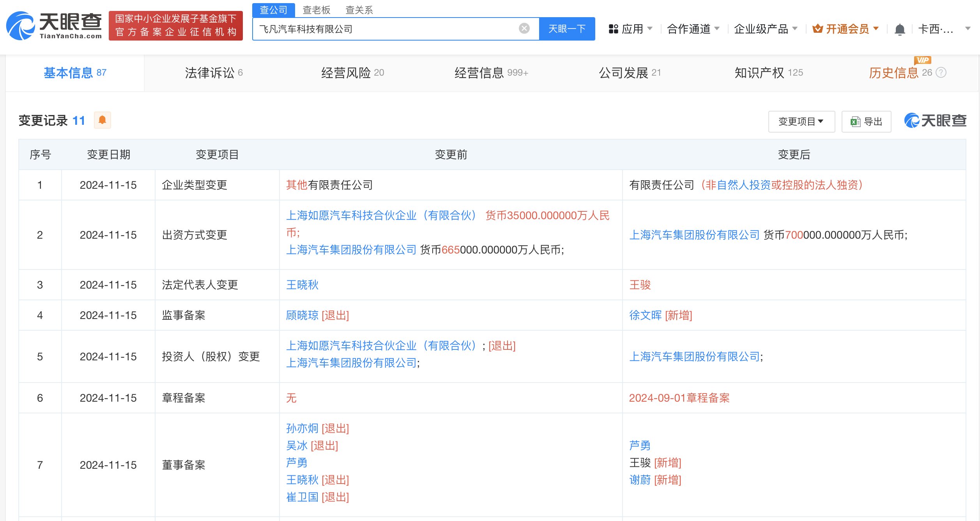Click the Excel icon on 导出 button
Screen dimensions: 980x521
point(855,122)
